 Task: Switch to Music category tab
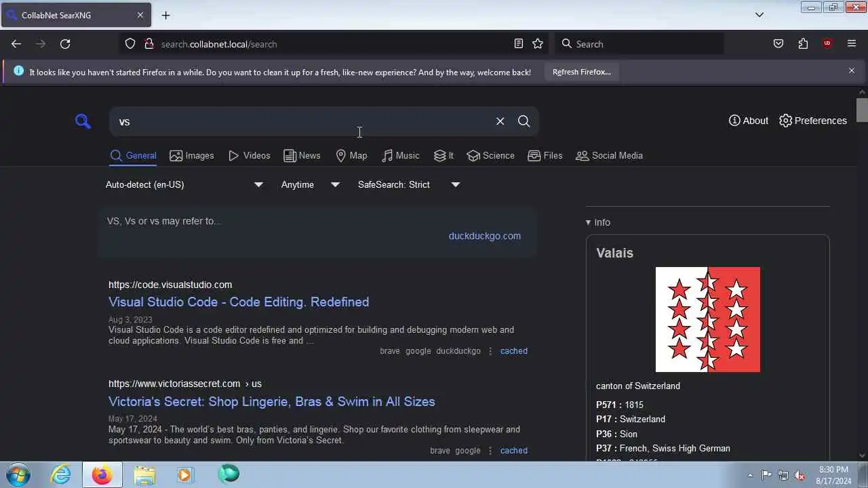400,155
